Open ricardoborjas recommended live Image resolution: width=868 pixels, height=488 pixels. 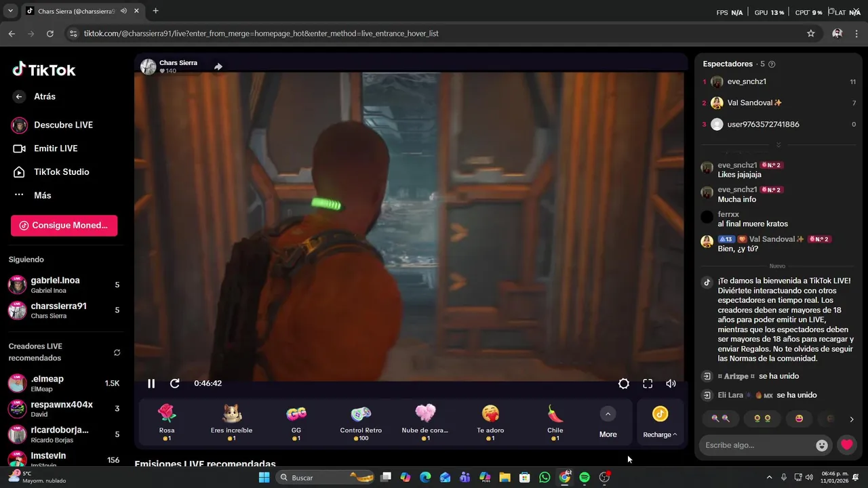(64, 434)
